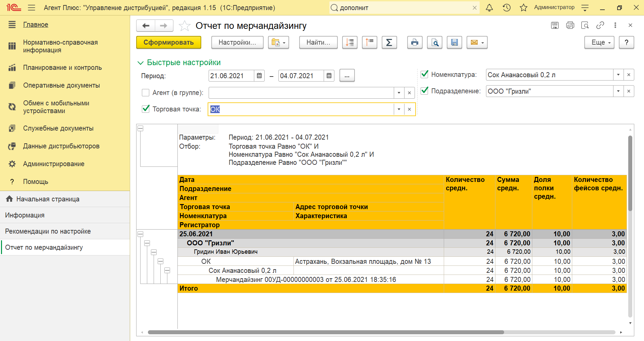Collapse all groups in the report
The width and height of the screenshot is (644, 341).
tap(350, 43)
